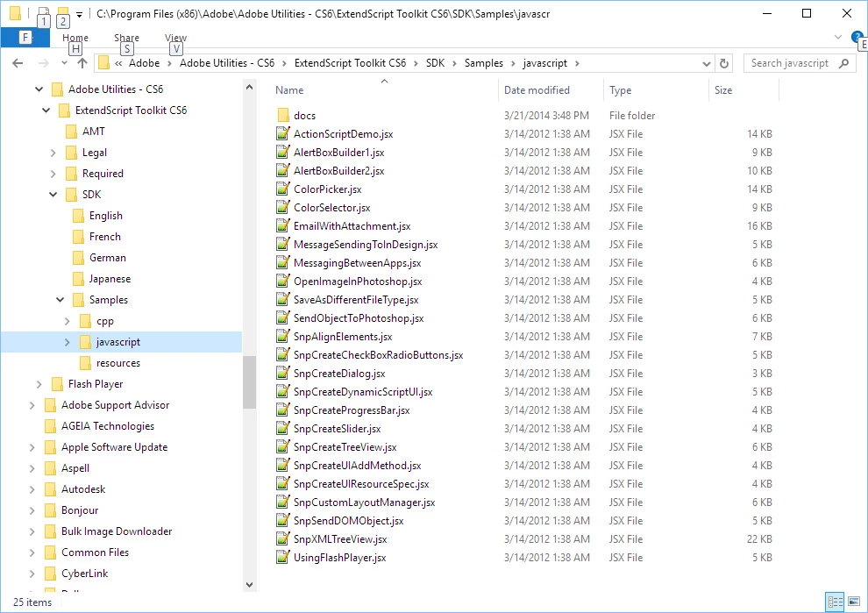
Task: Click SDK in the breadcrumb path
Action: pyautogui.click(x=435, y=63)
